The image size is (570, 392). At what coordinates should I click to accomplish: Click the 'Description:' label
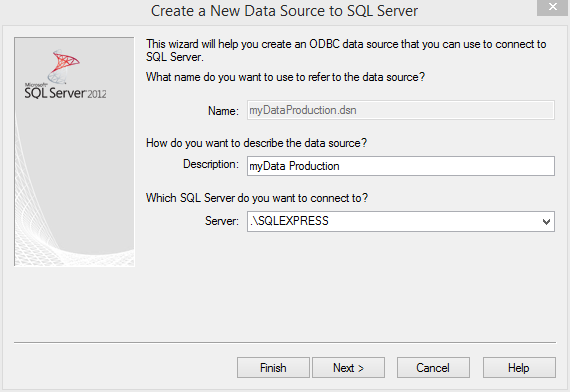211,164
